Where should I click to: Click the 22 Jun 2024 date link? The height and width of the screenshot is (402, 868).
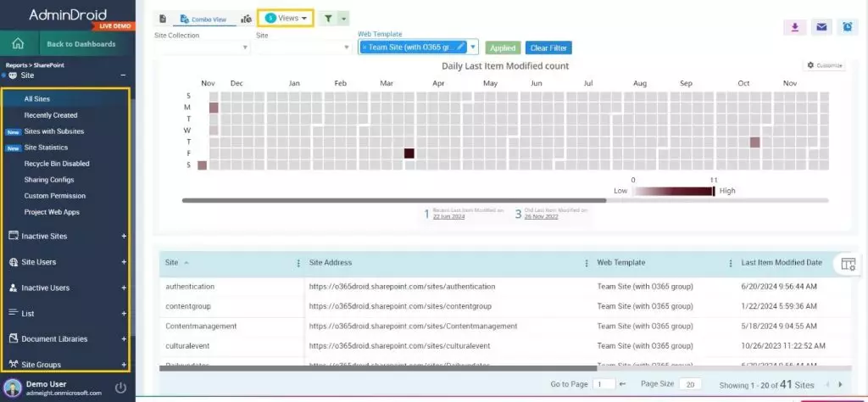pyautogui.click(x=449, y=217)
